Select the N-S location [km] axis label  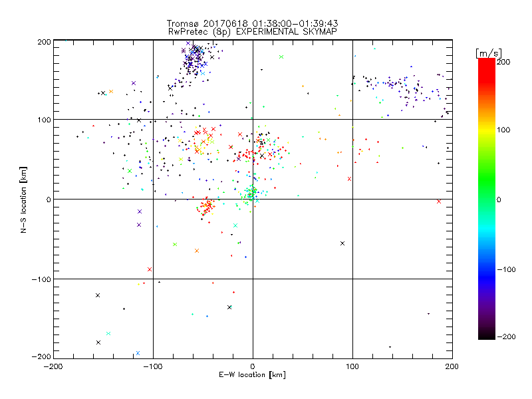(23, 199)
